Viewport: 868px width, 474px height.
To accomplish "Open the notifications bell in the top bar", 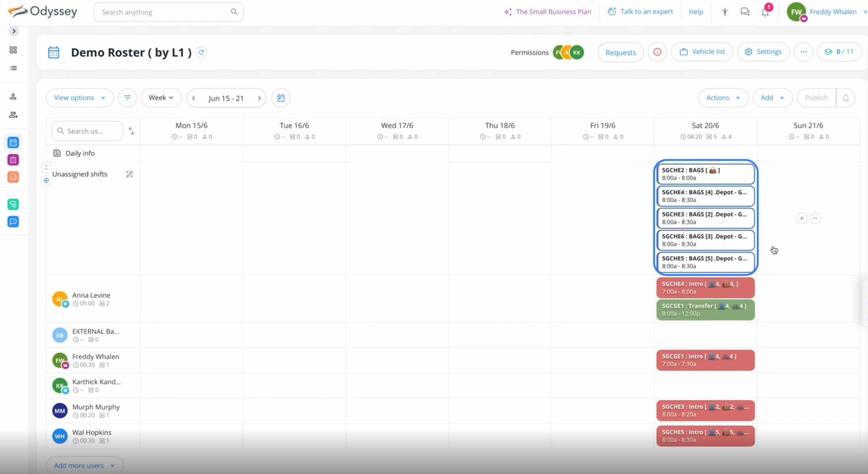I will pos(765,12).
